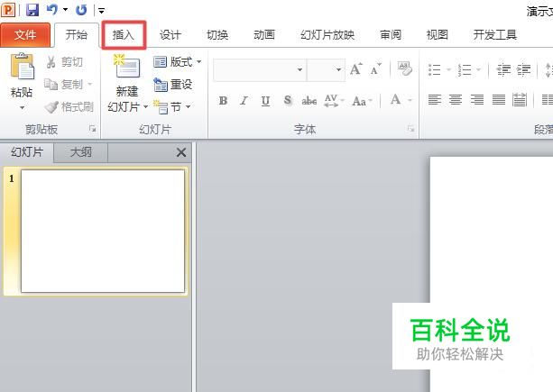553x392 pixels.
Task: Expand the 复制 copy dropdown arrow
Action: point(90,84)
